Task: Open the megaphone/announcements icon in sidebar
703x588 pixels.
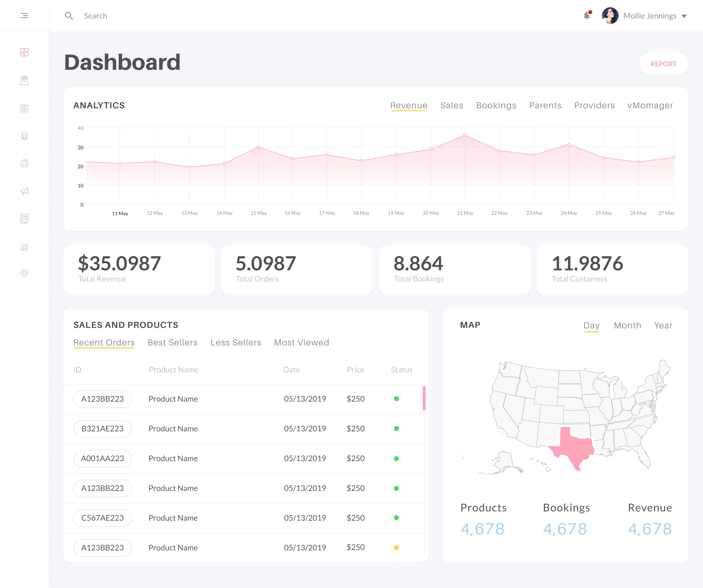Action: (x=24, y=191)
